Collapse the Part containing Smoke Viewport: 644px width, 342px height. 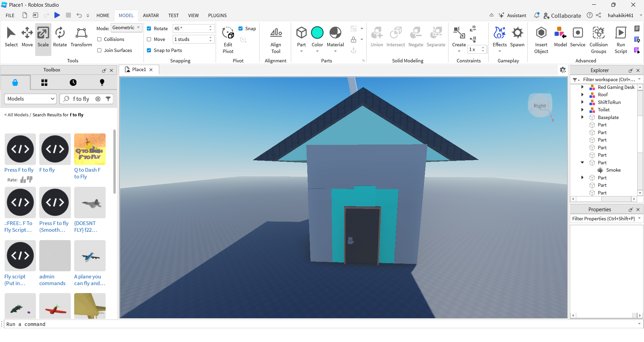point(582,163)
